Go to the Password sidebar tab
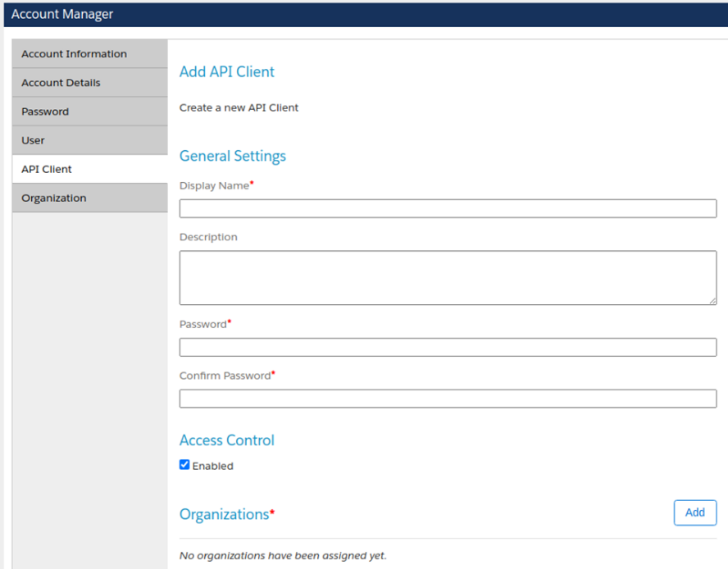728x574 pixels. pos(89,112)
